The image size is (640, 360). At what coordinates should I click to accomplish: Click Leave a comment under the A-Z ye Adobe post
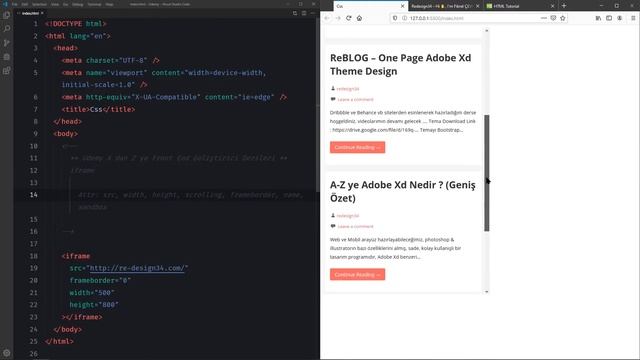point(355,226)
